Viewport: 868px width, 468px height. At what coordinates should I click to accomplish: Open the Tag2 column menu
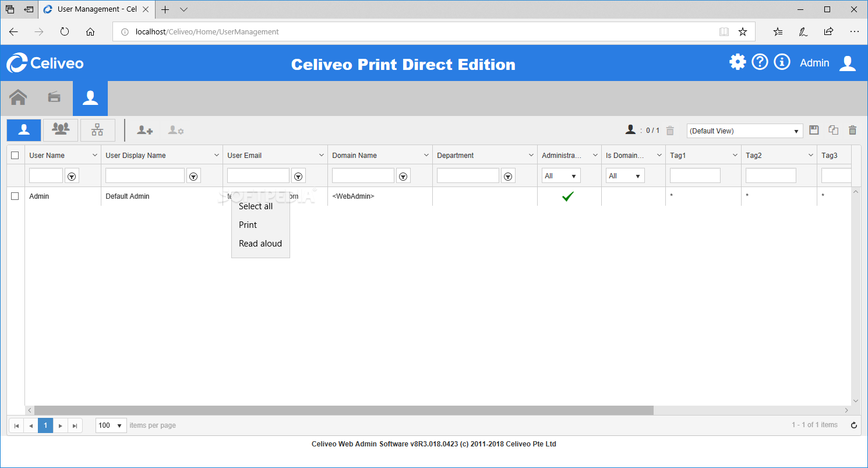[x=811, y=156]
